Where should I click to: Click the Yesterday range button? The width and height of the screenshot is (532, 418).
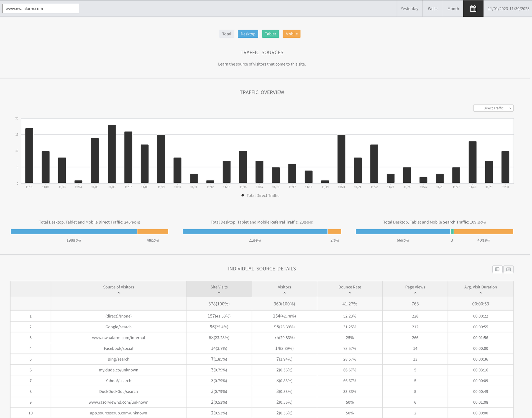click(x=409, y=9)
